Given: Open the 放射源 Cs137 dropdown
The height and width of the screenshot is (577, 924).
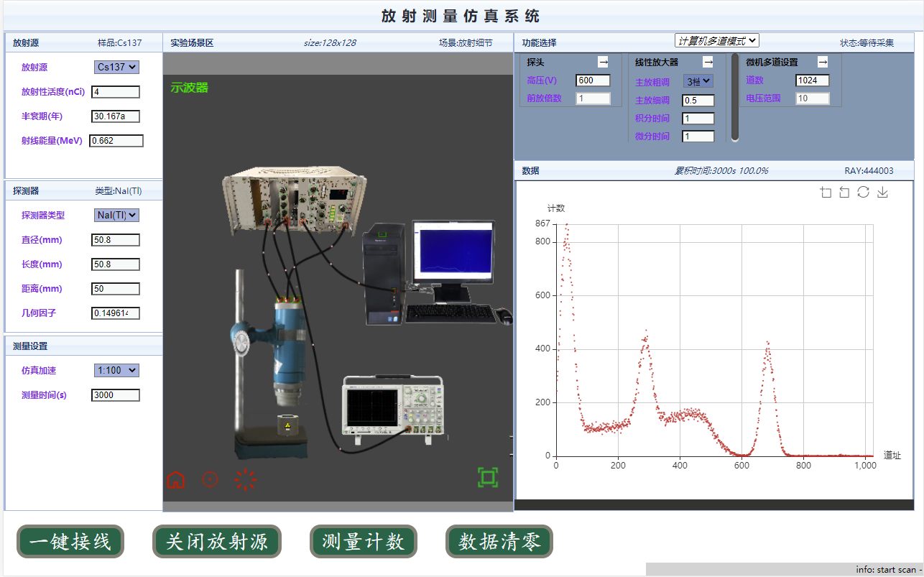Looking at the screenshot, I should pos(116,67).
